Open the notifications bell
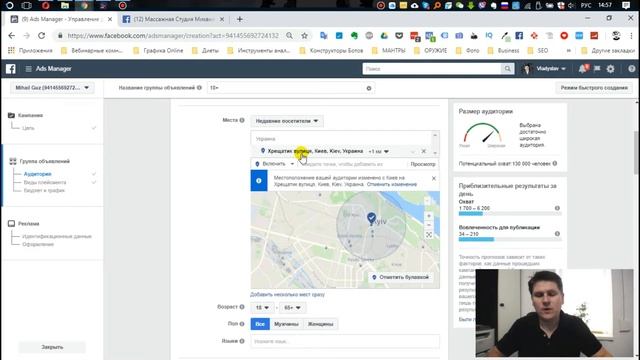 click(582, 69)
